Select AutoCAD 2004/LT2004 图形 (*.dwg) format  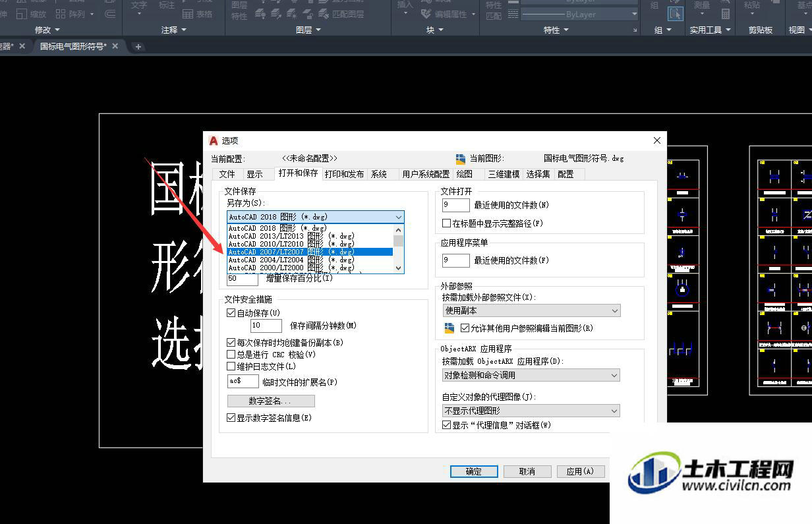click(310, 260)
